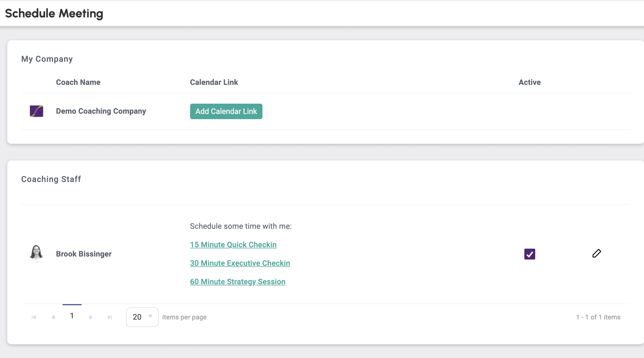The image size is (644, 358).
Task: Open 15 Minute Quick Checkin link
Action: tap(233, 245)
